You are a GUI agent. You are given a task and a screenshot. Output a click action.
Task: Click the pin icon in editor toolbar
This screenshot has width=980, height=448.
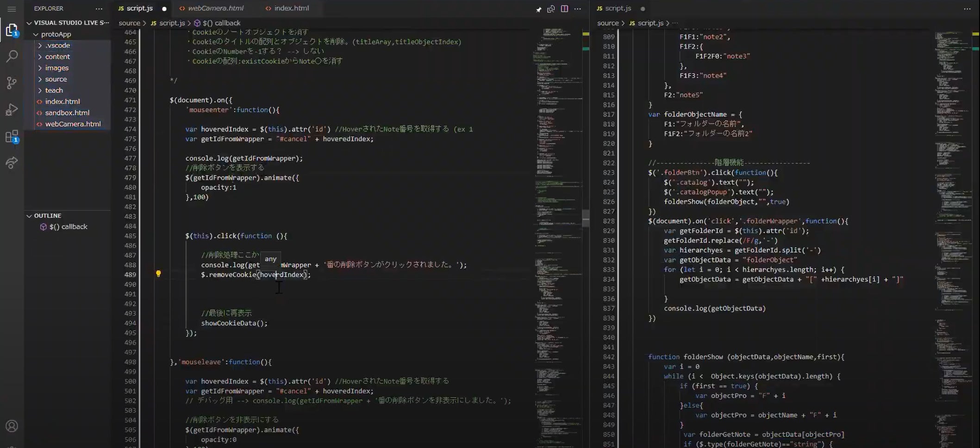[538, 9]
